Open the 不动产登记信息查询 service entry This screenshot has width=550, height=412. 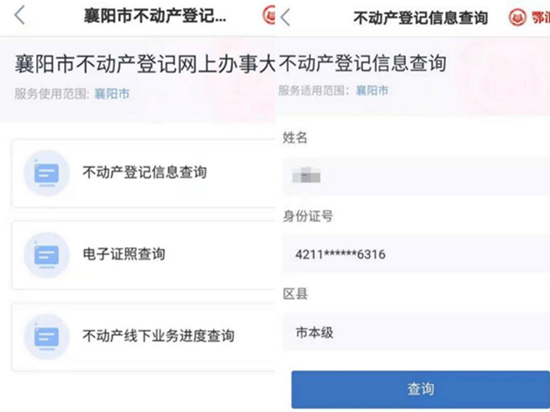tap(143, 173)
